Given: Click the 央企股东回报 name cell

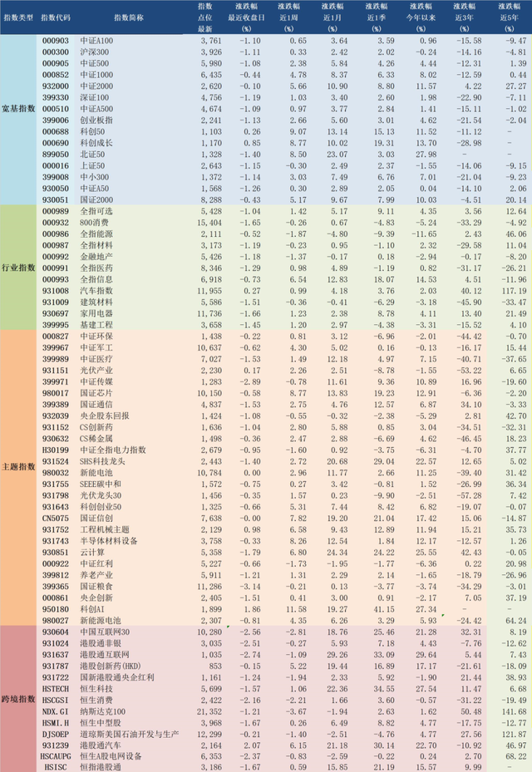Looking at the screenshot, I should pyautogui.click(x=105, y=416).
